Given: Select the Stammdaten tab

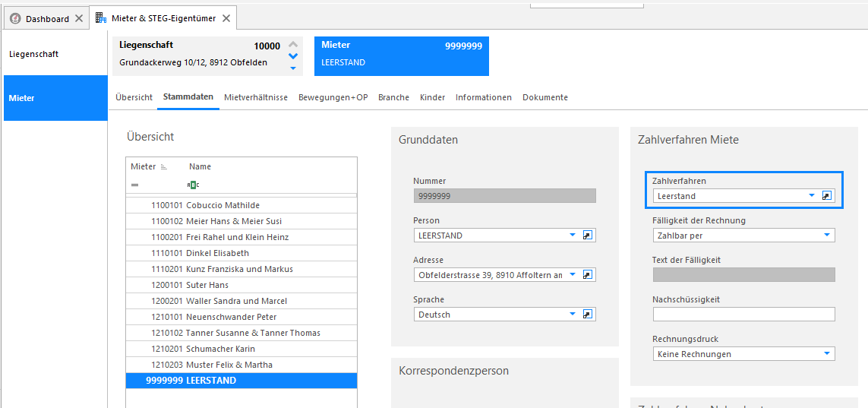Looking at the screenshot, I should [x=188, y=97].
